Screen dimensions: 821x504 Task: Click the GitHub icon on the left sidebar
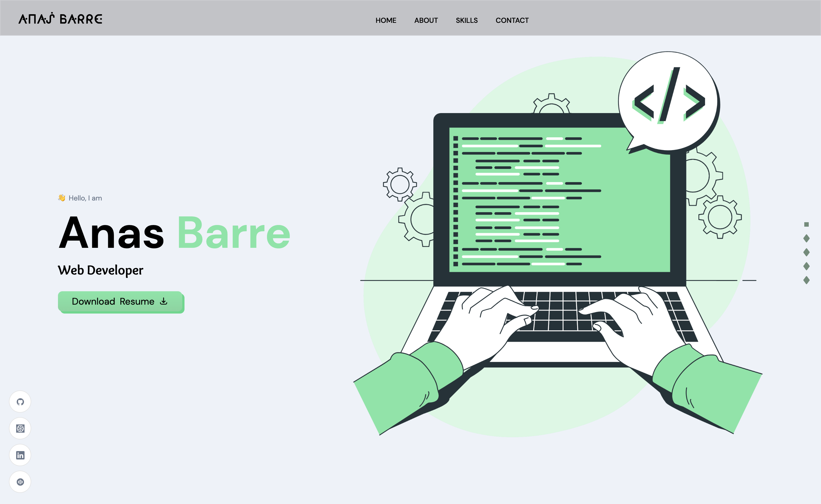coord(20,402)
